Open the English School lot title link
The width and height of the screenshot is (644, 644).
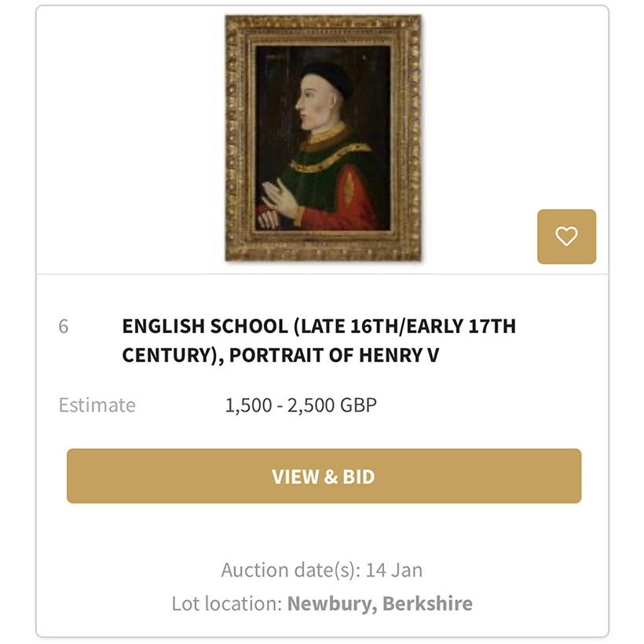319,340
